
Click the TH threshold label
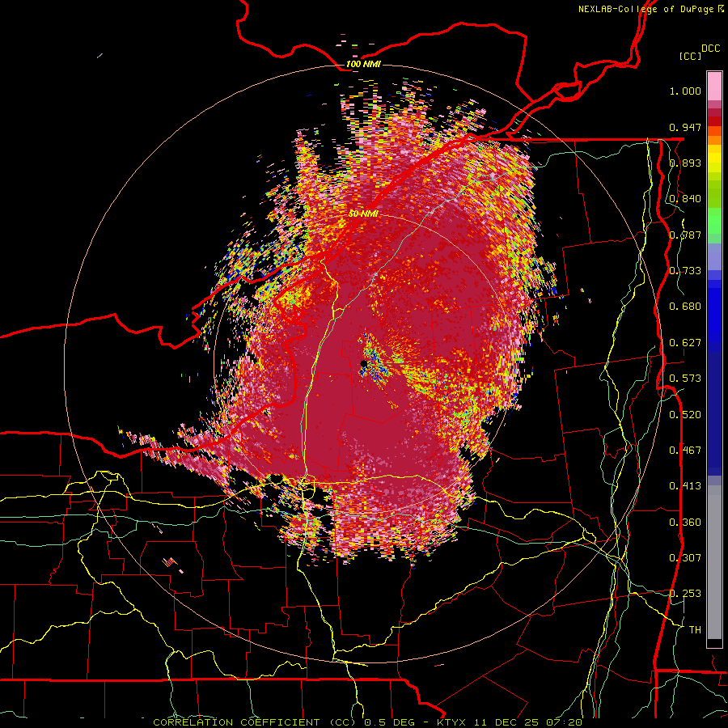click(695, 630)
